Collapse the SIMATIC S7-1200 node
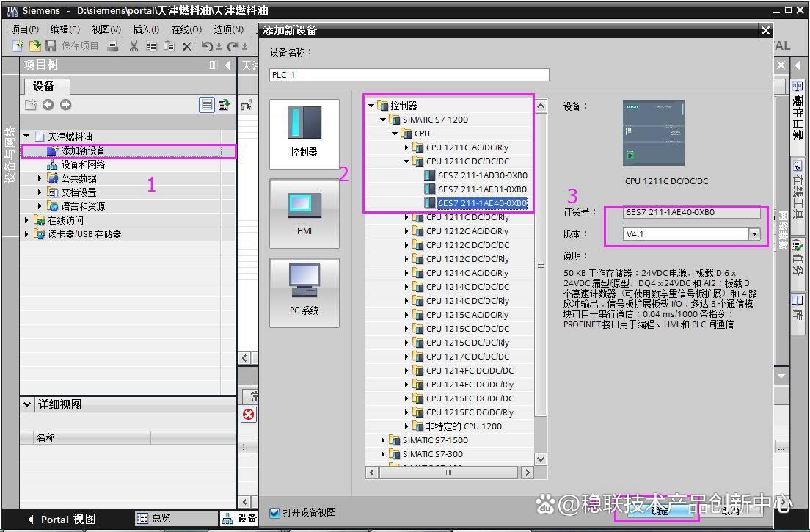Screen dimensions: 810x532 tap(383, 120)
